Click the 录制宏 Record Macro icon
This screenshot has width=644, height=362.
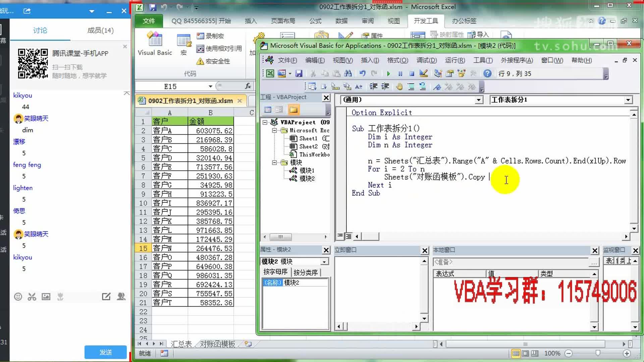[201, 36]
